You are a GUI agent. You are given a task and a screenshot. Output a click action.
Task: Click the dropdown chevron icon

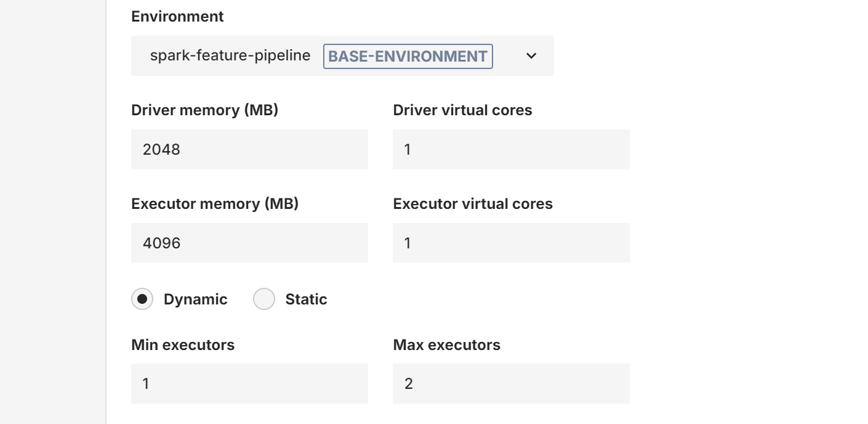[532, 56]
